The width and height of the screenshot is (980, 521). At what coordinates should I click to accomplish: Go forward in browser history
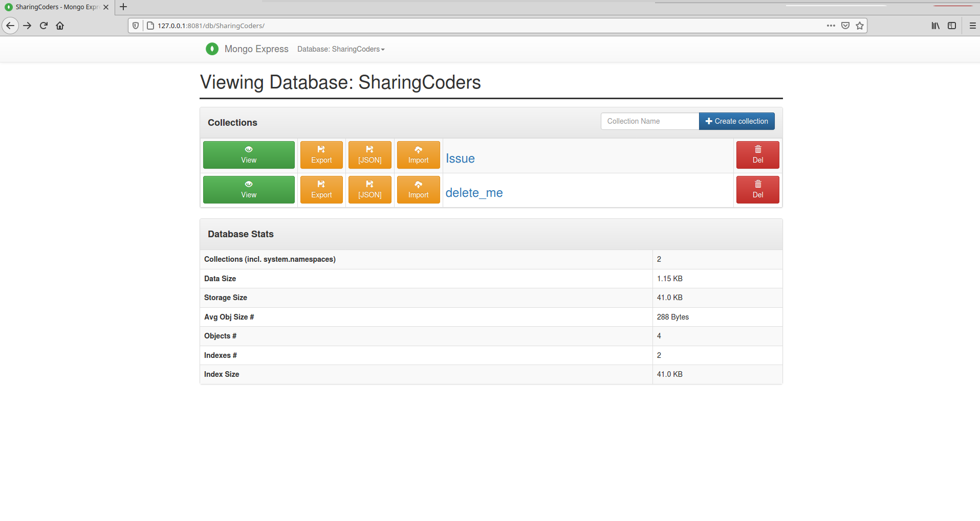click(x=27, y=26)
